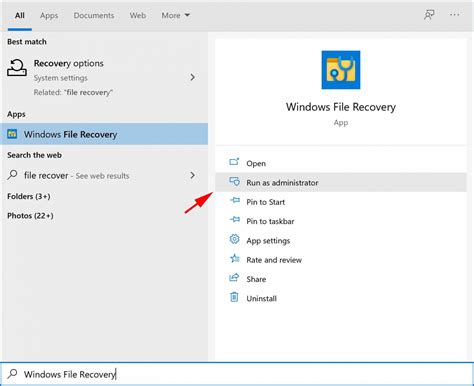Screen dimensions: 474x386
Task: Select the Web search filter tab
Action: pyautogui.click(x=138, y=15)
